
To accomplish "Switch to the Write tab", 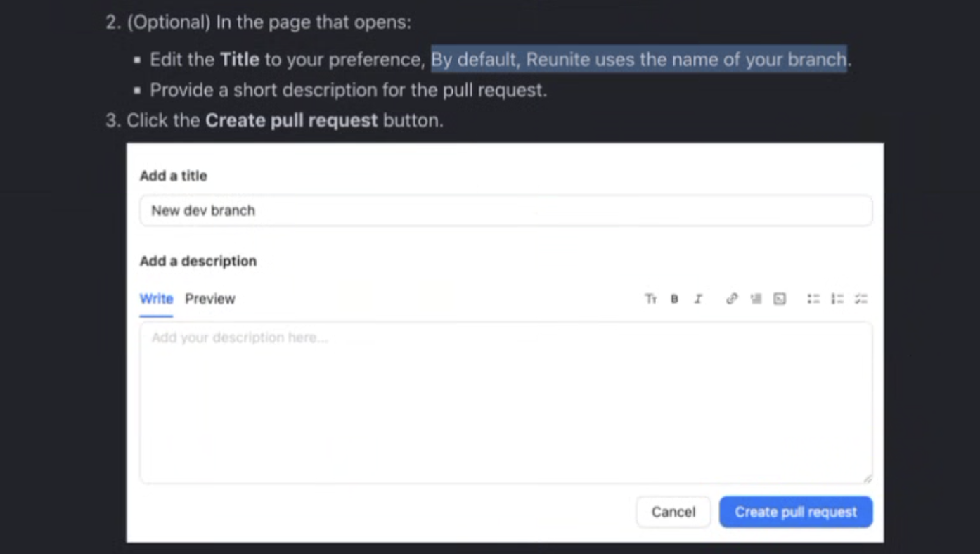I will click(156, 299).
